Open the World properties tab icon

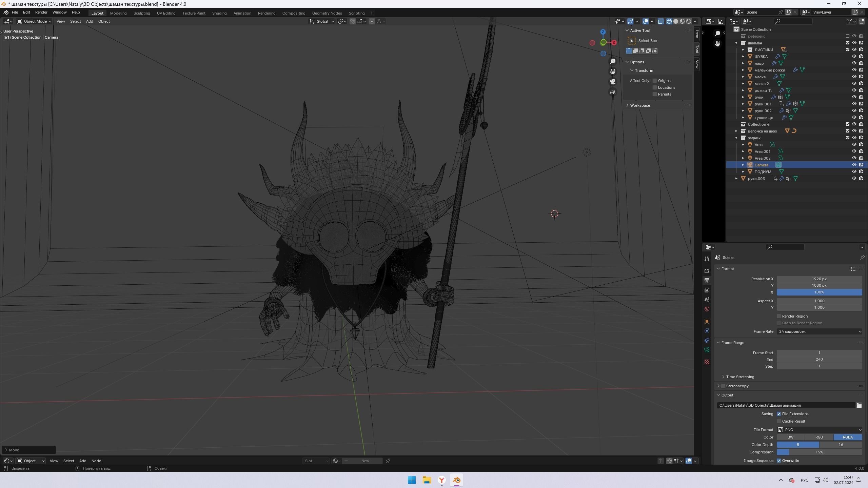click(707, 309)
